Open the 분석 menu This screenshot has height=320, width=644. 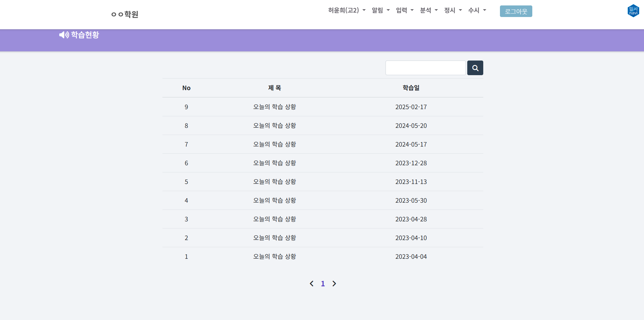point(428,11)
